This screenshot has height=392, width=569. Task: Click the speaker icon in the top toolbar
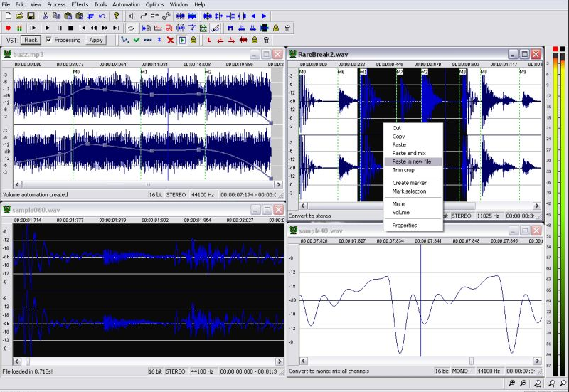tap(132, 16)
